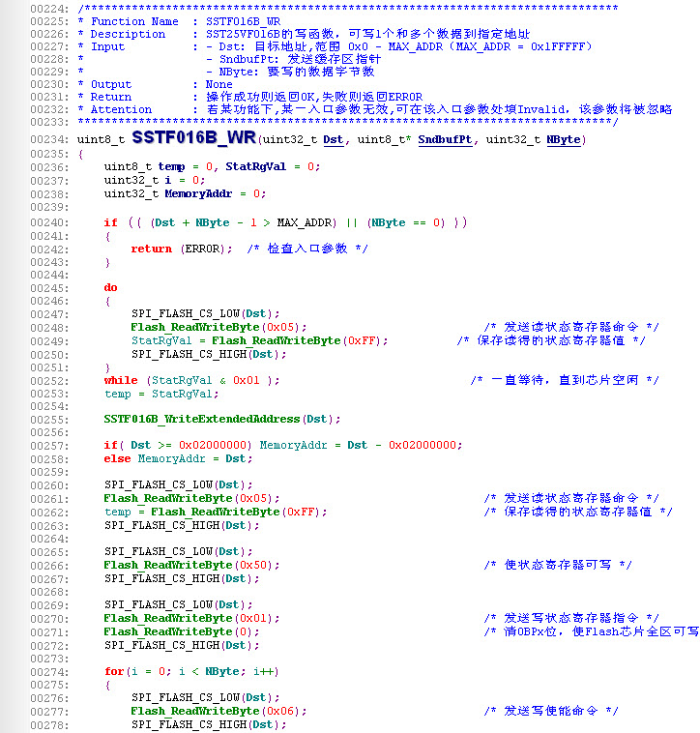Click the NByte parameter in function signature
The height and width of the screenshot is (733, 700).
[x=564, y=140]
